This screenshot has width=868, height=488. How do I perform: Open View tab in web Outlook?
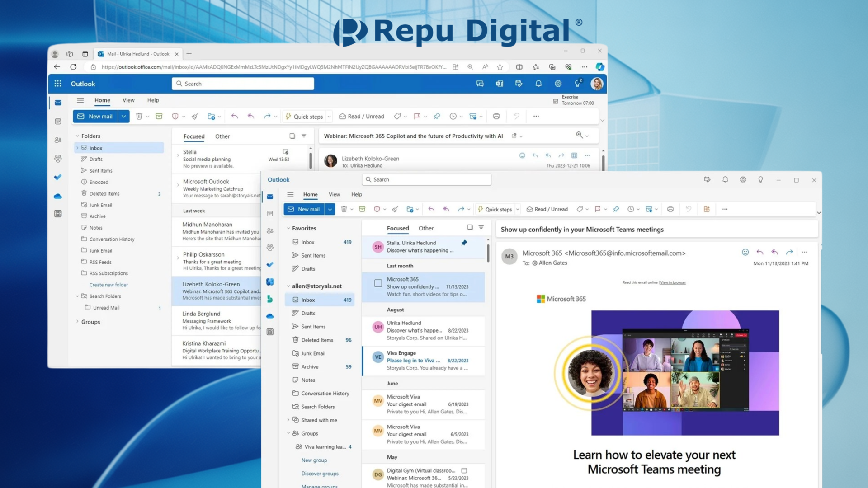click(x=128, y=100)
